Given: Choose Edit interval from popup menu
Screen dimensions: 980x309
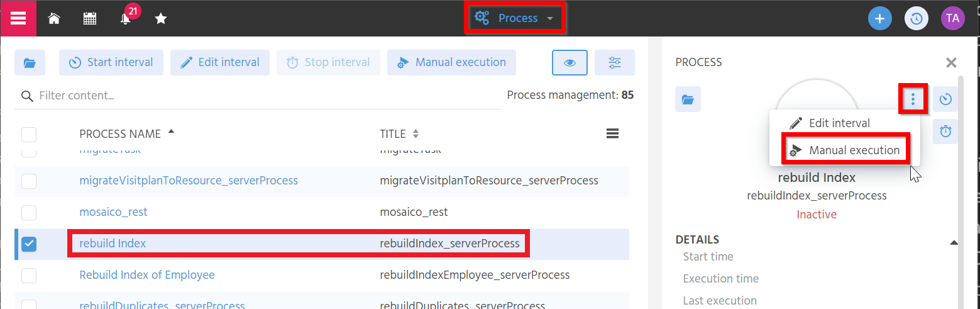Looking at the screenshot, I should coord(844,123).
